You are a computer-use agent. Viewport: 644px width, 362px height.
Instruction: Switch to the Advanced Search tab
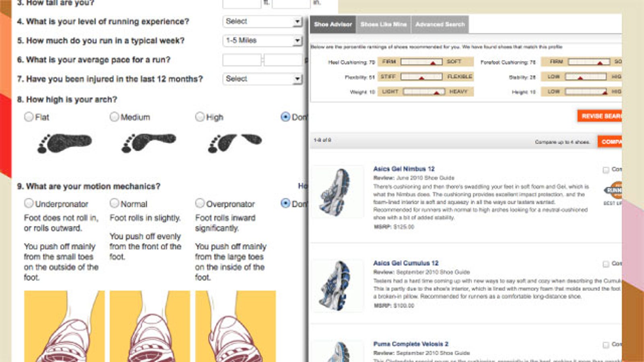tap(440, 24)
